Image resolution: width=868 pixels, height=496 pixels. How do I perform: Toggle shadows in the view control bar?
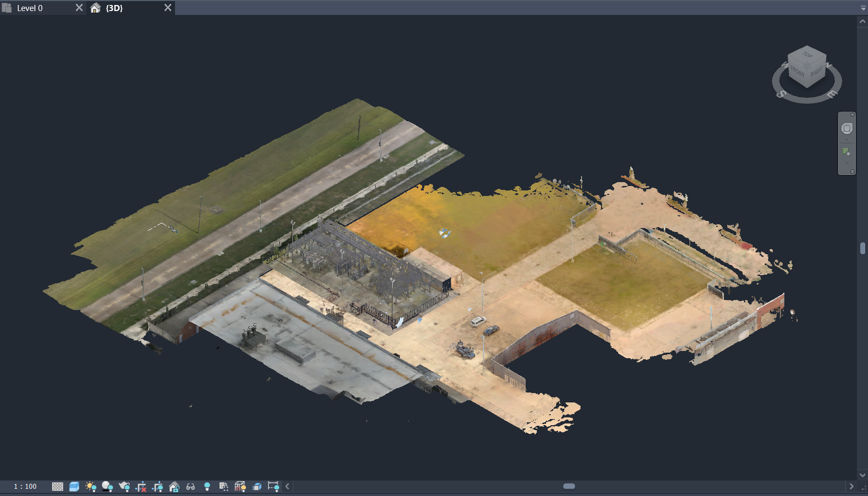point(107,487)
